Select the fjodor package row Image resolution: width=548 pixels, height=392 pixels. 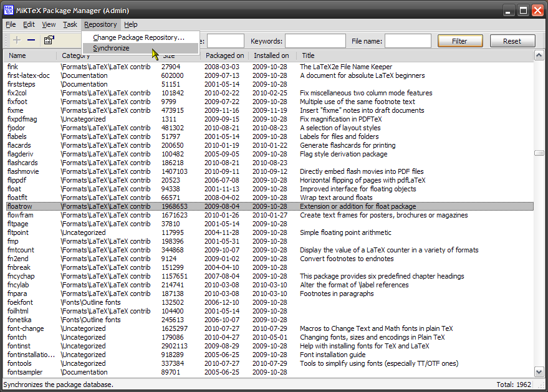pyautogui.click(x=270, y=128)
